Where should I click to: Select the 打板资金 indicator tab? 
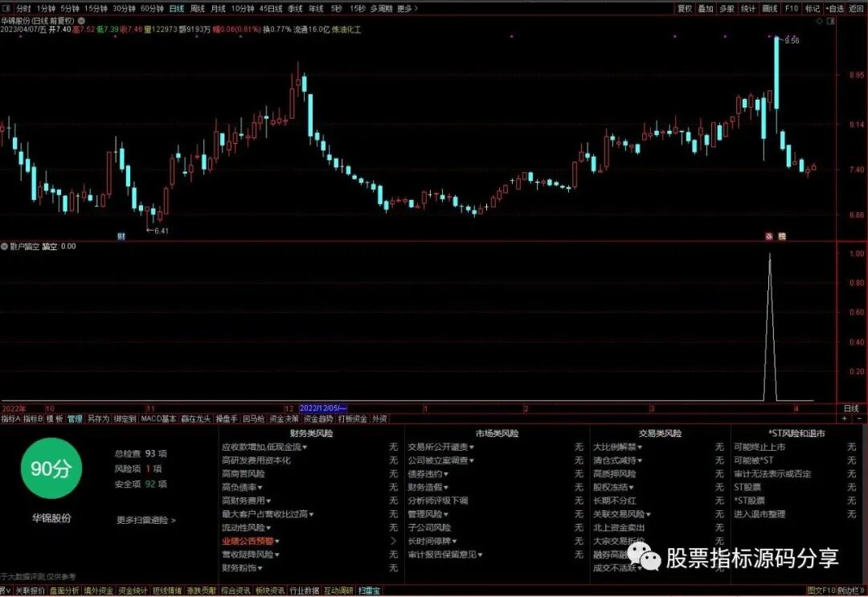353,419
